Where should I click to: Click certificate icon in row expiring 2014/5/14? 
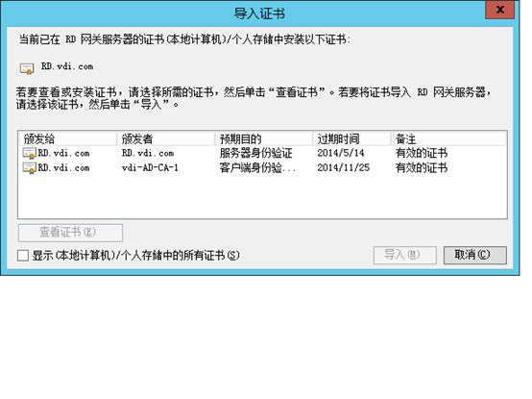click(29, 154)
